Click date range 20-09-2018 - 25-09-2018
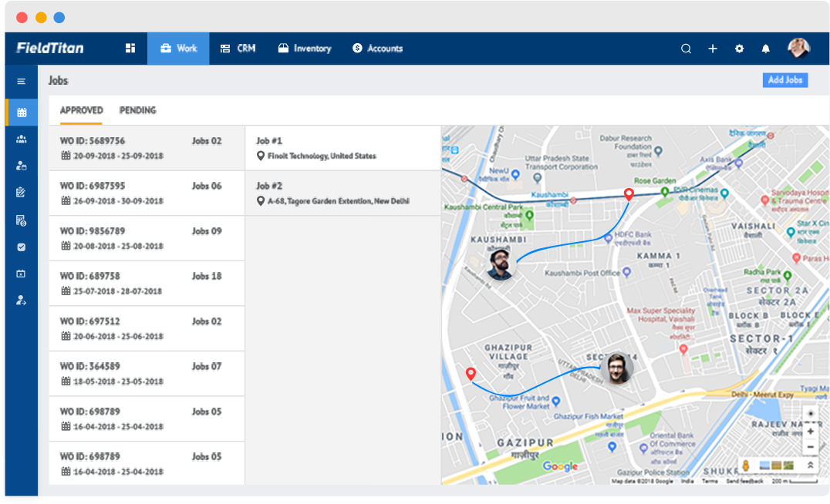Image resolution: width=830 pixels, height=504 pixels. [x=118, y=156]
